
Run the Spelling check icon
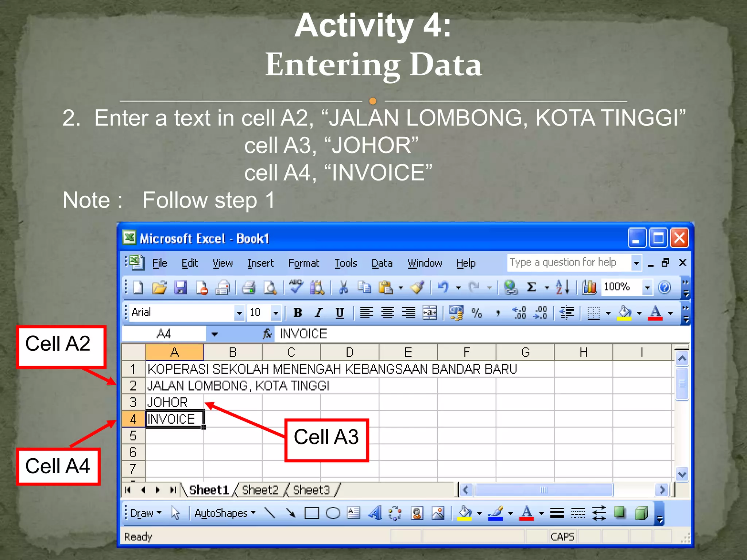click(296, 287)
